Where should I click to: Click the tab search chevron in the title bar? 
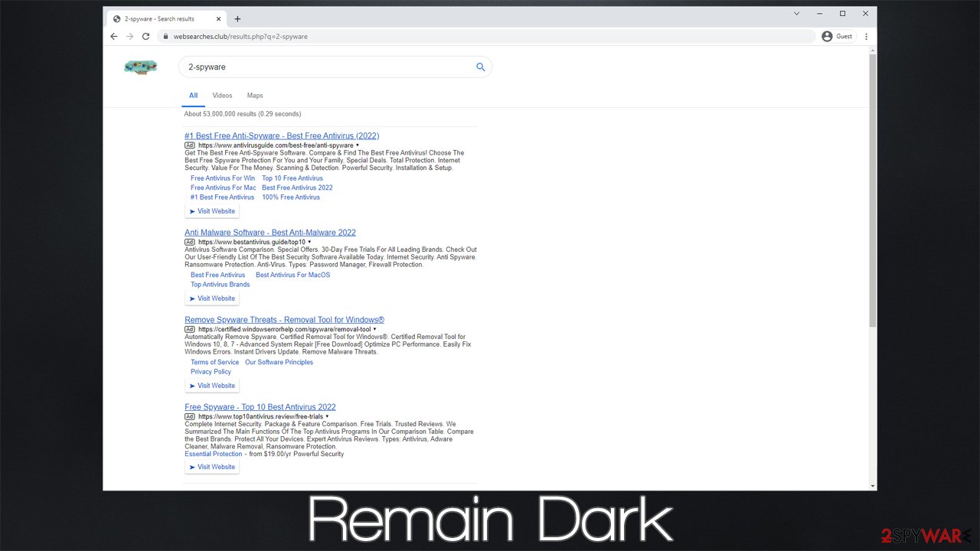(796, 14)
